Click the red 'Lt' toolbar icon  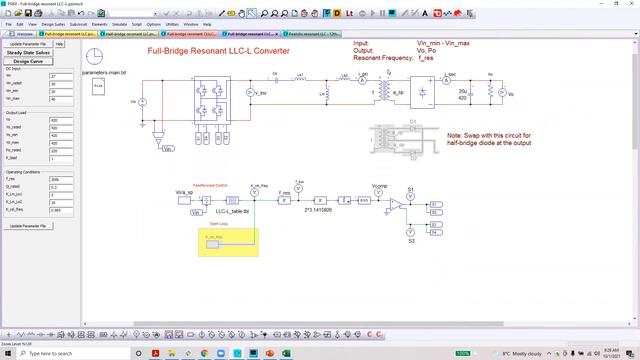pyautogui.click(x=349, y=13)
